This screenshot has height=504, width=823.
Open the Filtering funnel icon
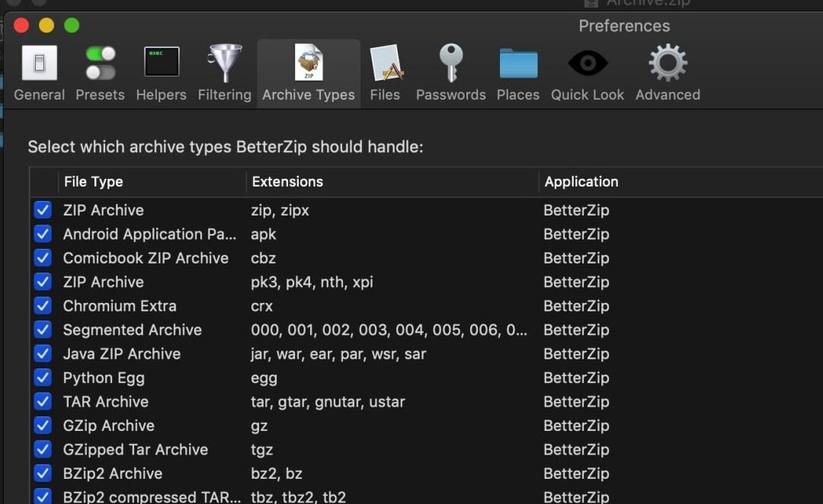(225, 63)
